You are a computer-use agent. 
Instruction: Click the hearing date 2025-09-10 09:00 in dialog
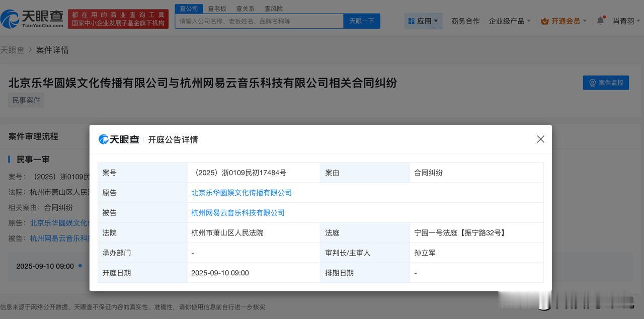[220, 273]
